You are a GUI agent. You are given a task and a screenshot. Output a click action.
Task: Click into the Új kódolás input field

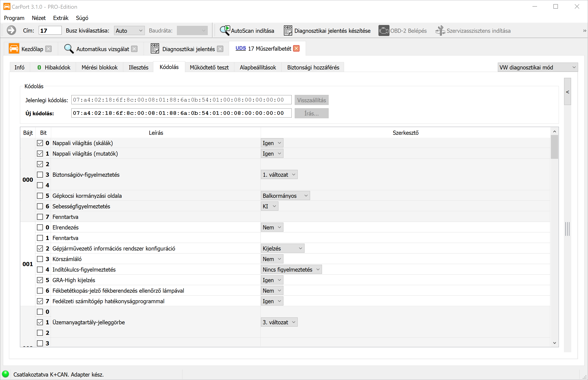pos(181,113)
